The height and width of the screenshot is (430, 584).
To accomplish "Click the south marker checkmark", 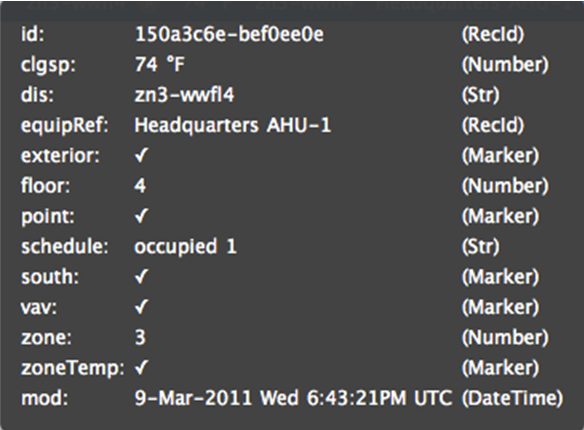I will click(142, 277).
